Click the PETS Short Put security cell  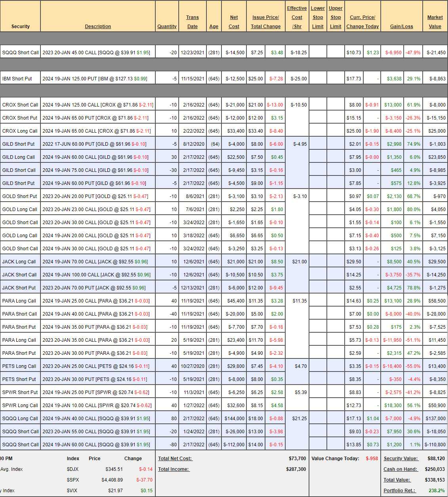[x=19, y=379]
